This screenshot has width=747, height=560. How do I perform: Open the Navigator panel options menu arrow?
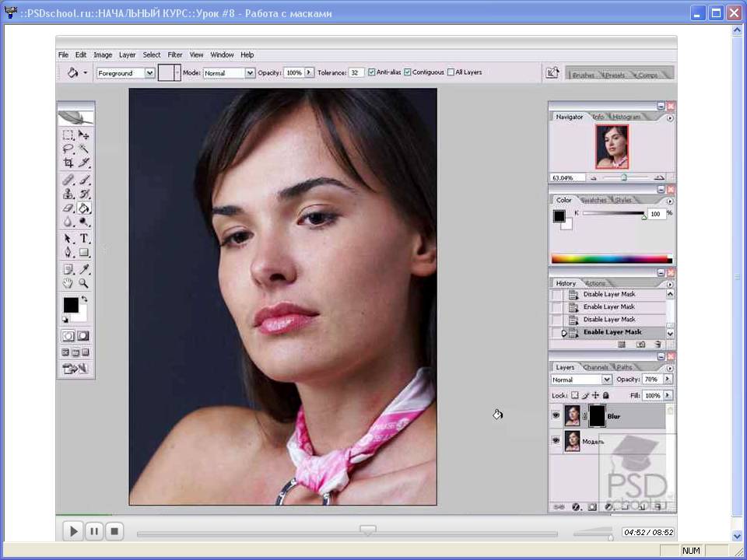coord(670,117)
